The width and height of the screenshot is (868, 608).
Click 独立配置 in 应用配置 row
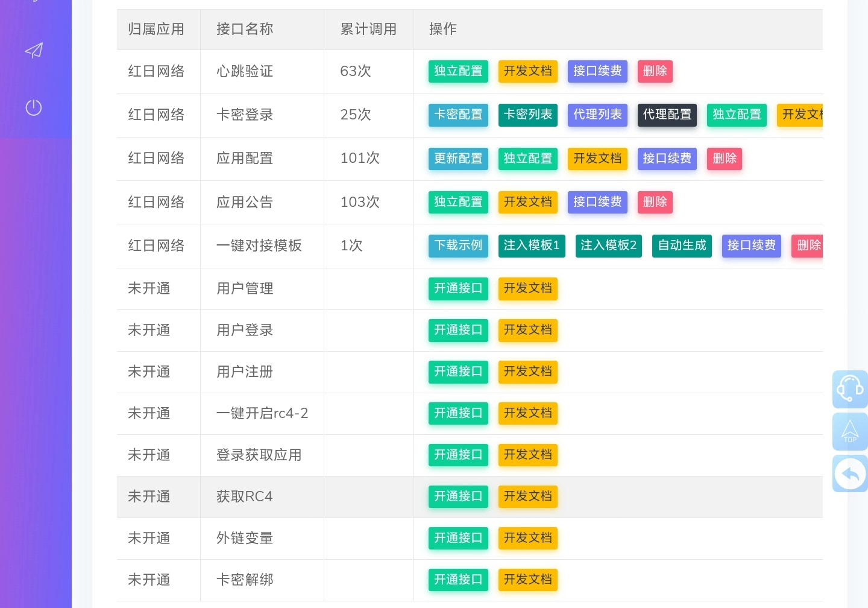pyautogui.click(x=528, y=159)
